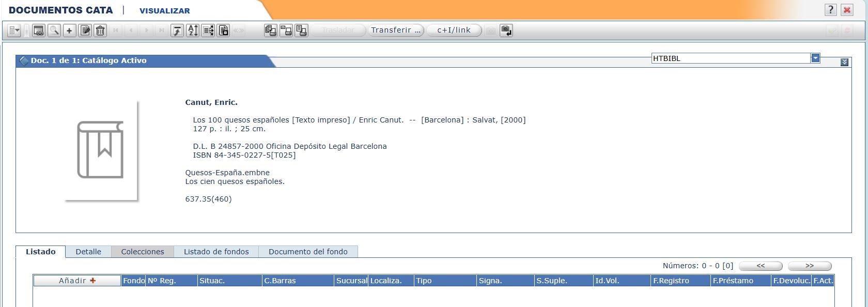
Task: Go to next page with >> button
Action: [x=810, y=266]
